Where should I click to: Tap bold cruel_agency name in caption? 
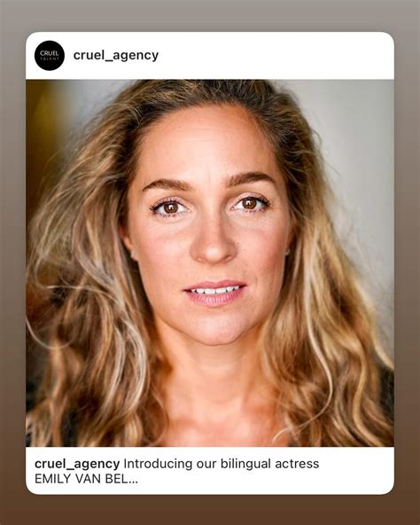coord(77,464)
